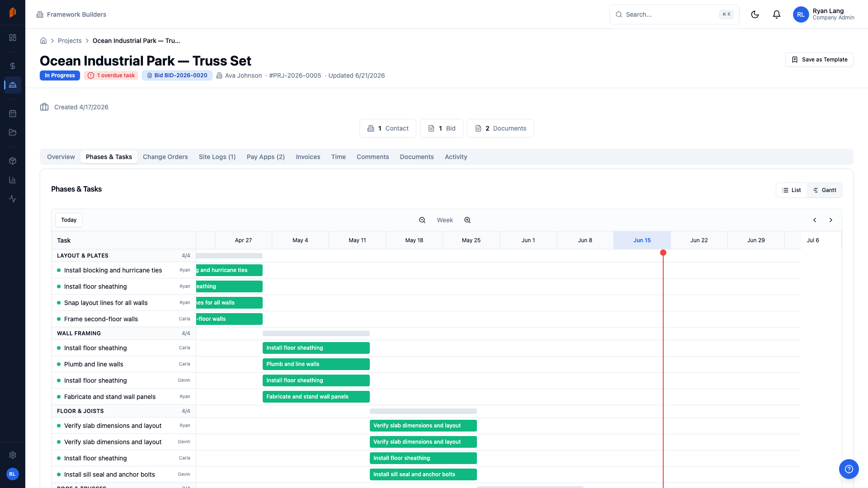
Task: Click the LAYOUT & PLATES phase summary bar
Action: coord(229,256)
